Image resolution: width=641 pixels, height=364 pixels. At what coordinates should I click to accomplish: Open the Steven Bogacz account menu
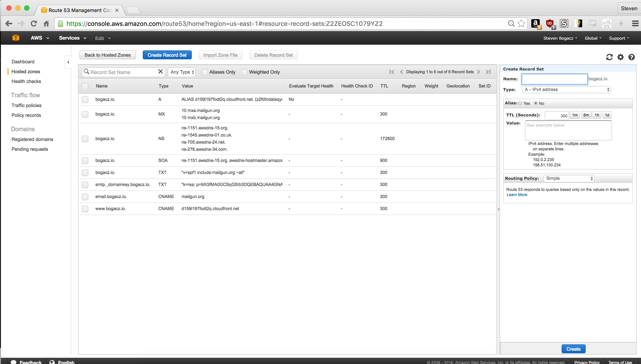[560, 38]
